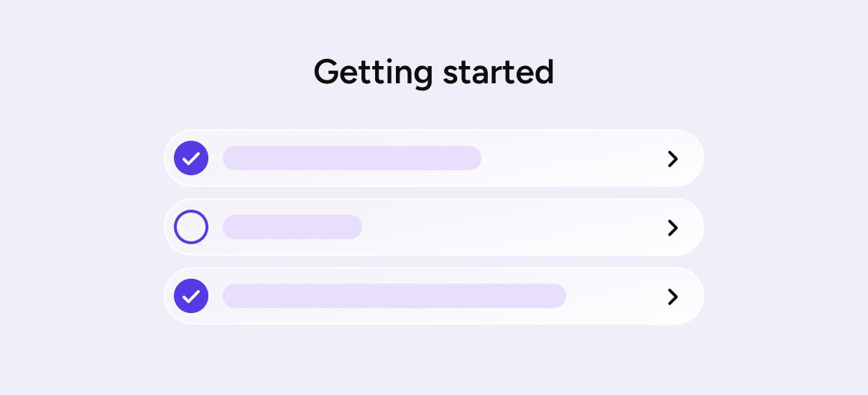Viewport: 868px width, 395px height.
Task: Select the shortest lavender placeholder bar
Action: pyautogui.click(x=292, y=227)
